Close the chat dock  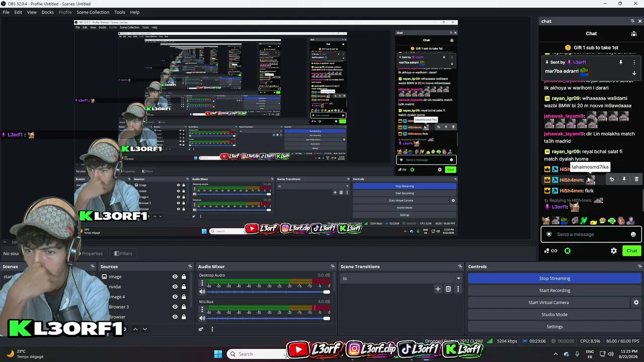[640, 21]
